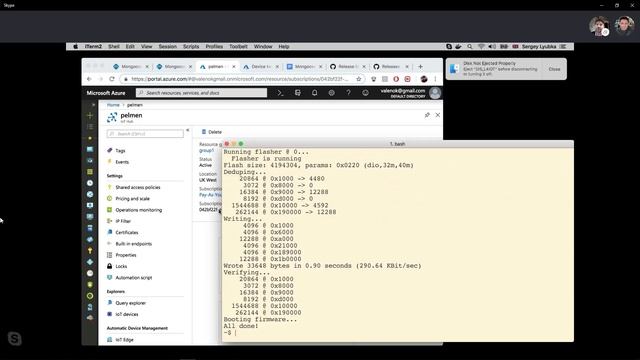Click the Create a resource plus icon
The height and width of the screenshot is (360, 640).
pos(90,116)
